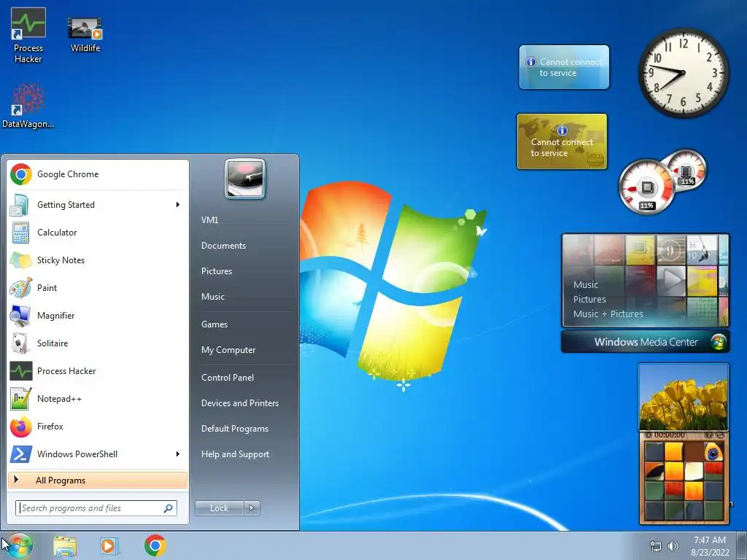Click the yellow currency gadget
This screenshot has height=560, width=747.
coord(562,141)
